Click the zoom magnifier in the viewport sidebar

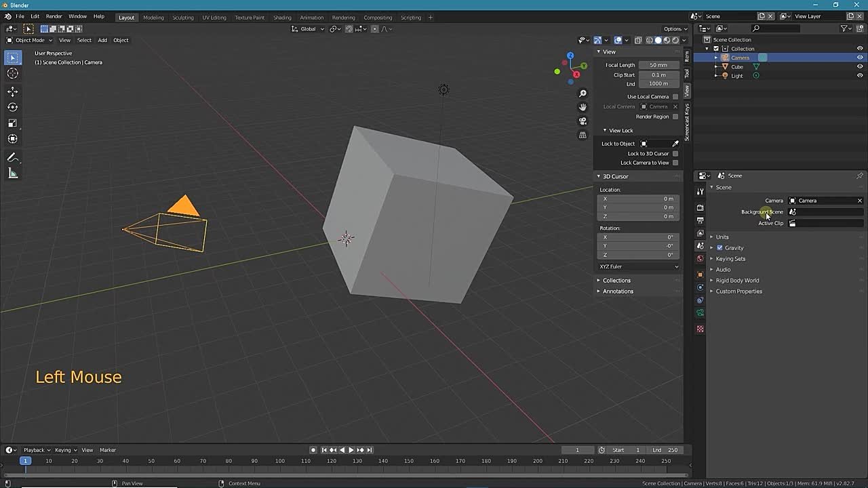pos(582,93)
